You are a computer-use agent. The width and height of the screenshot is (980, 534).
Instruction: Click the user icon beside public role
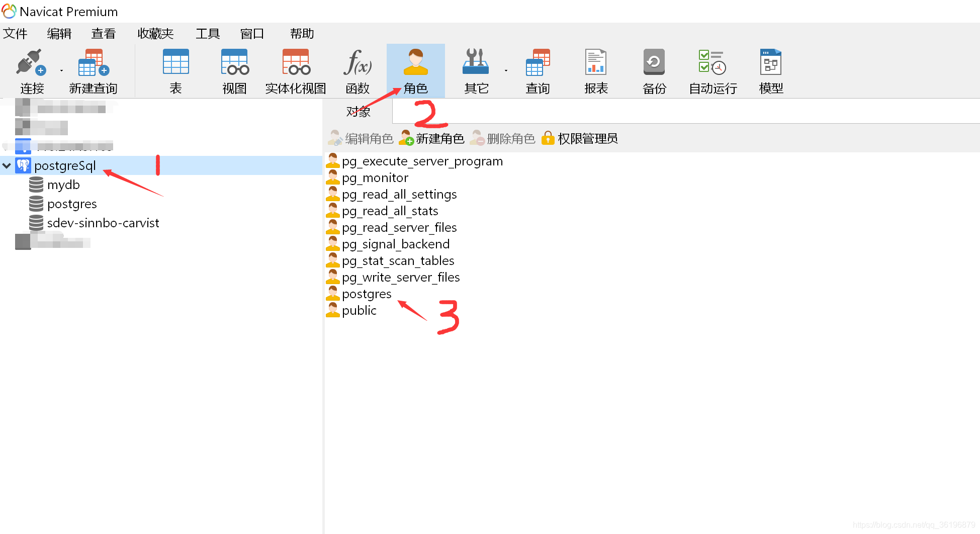333,310
